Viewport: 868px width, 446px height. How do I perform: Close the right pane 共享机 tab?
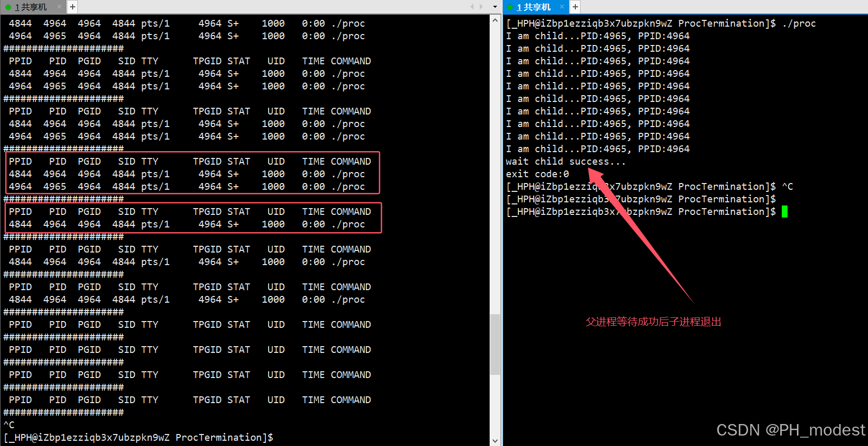562,7
